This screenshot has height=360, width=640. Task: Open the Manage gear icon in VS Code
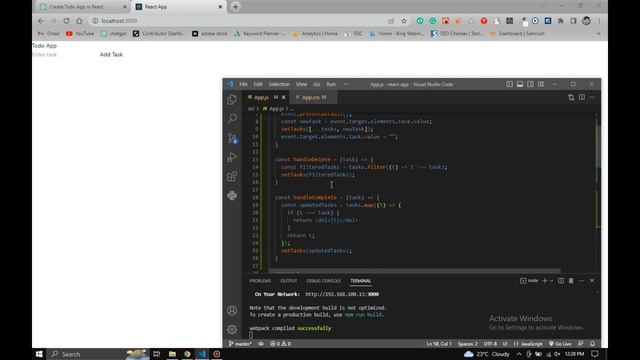pyautogui.click(x=232, y=329)
